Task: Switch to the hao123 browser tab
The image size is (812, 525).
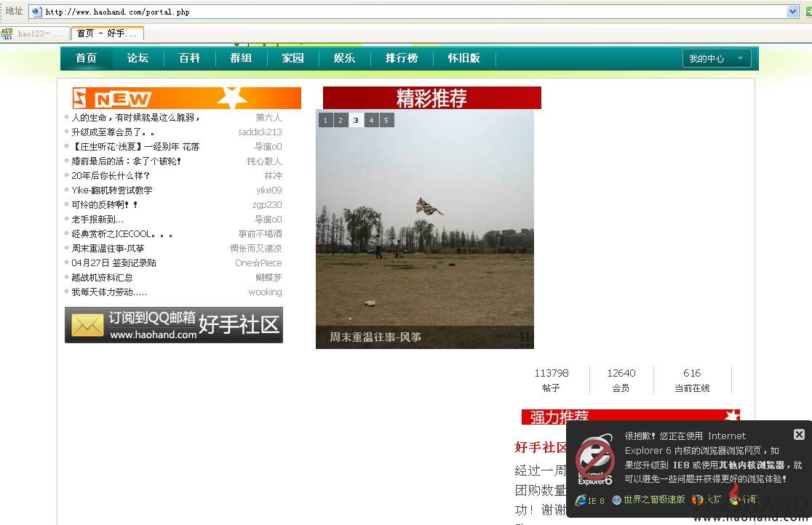Action: (34, 33)
